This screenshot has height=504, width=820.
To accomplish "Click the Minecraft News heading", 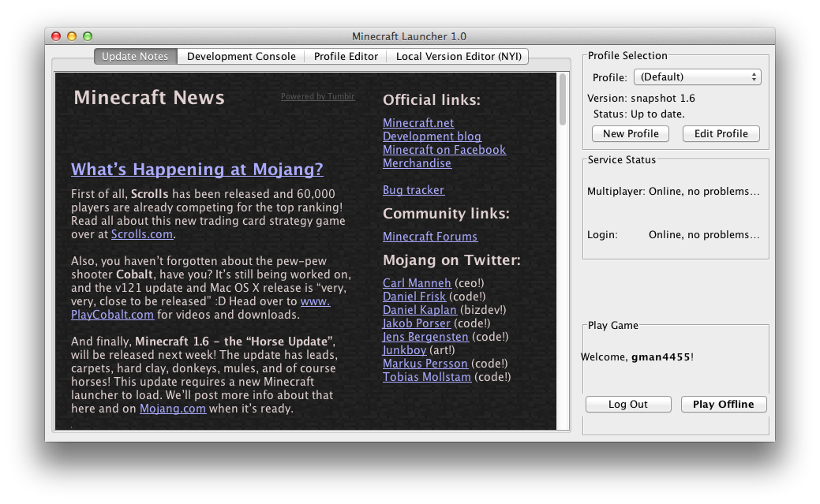I will 149,98.
